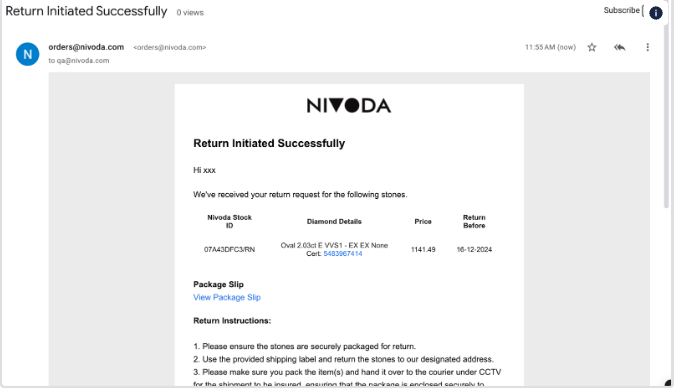Open certificate link 5483967414
677x390 pixels.
click(x=343, y=254)
